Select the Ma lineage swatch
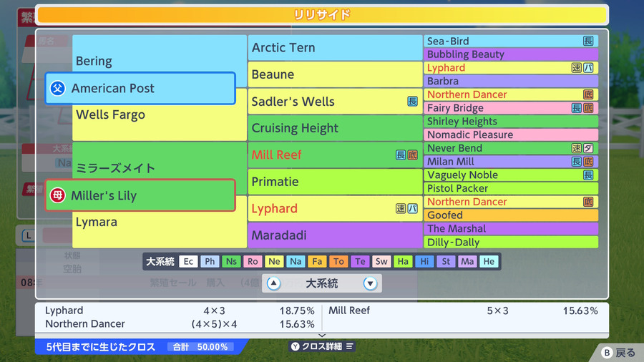644x362 pixels. (x=467, y=261)
